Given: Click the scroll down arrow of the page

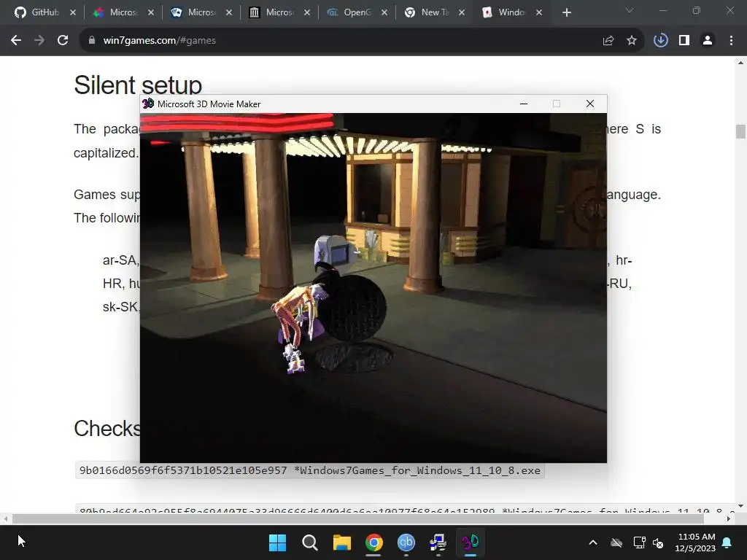Looking at the screenshot, I should 740,506.
